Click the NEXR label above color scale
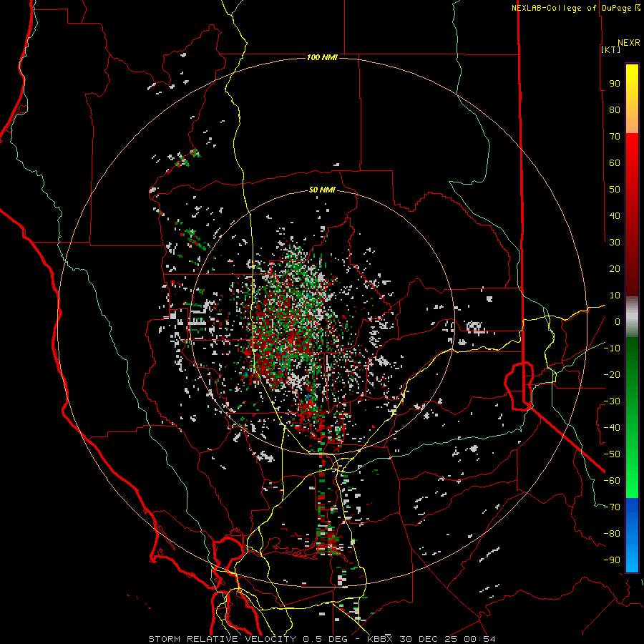 point(628,43)
